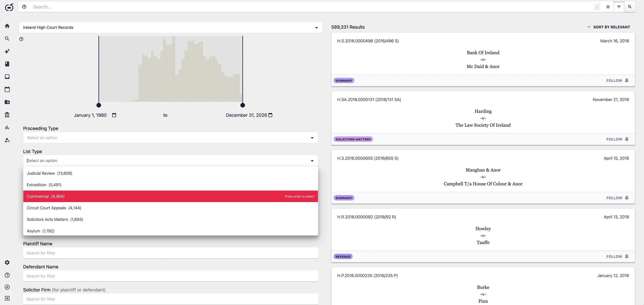Open the start date calendar picker icon
This screenshot has height=305, width=644.
(x=114, y=115)
